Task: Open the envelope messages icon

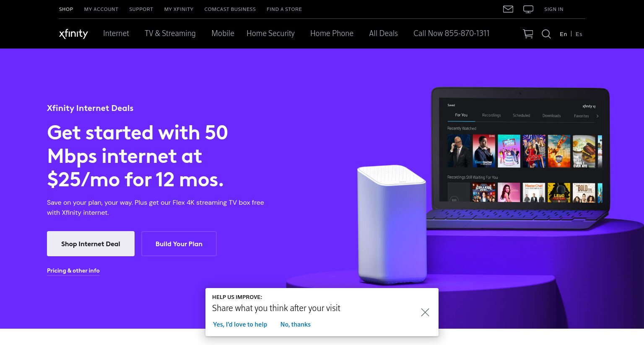Action: point(508,9)
